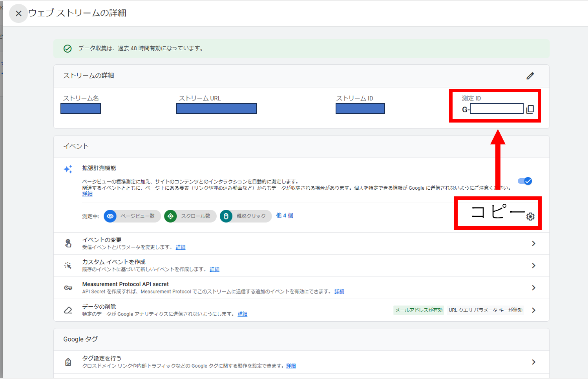Click the 離脱クリック measurement chip

pos(246,216)
